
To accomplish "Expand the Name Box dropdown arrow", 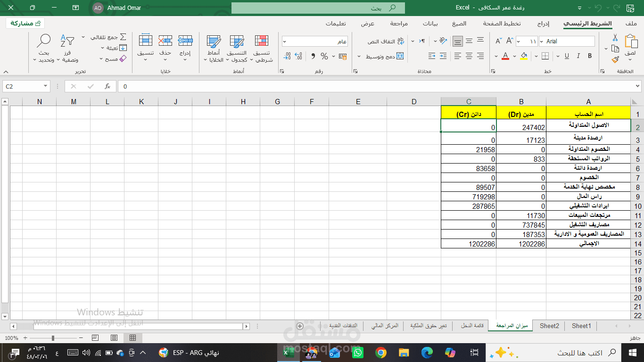I will pos(46,86).
